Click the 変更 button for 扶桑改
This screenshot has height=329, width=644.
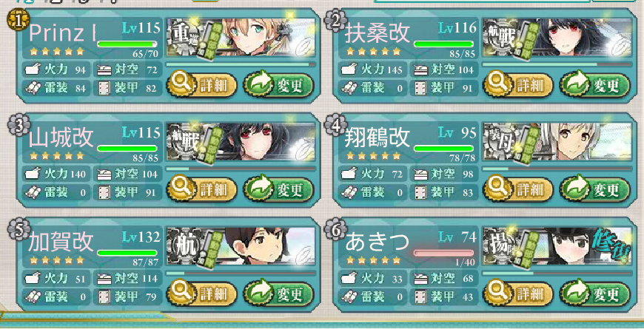594,85
